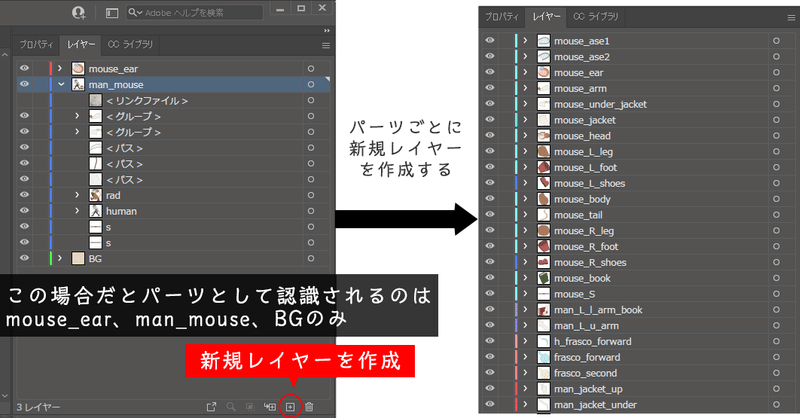Expand the human sublayer
800x418 pixels.
(77, 211)
